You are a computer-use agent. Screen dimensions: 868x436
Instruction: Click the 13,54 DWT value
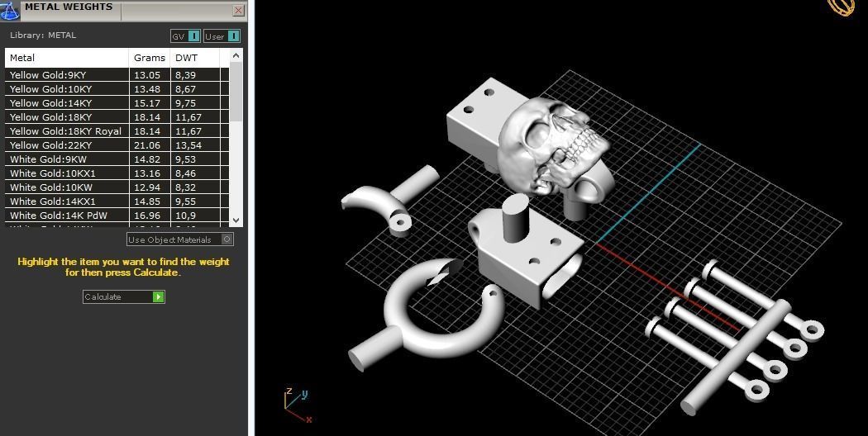pos(188,145)
